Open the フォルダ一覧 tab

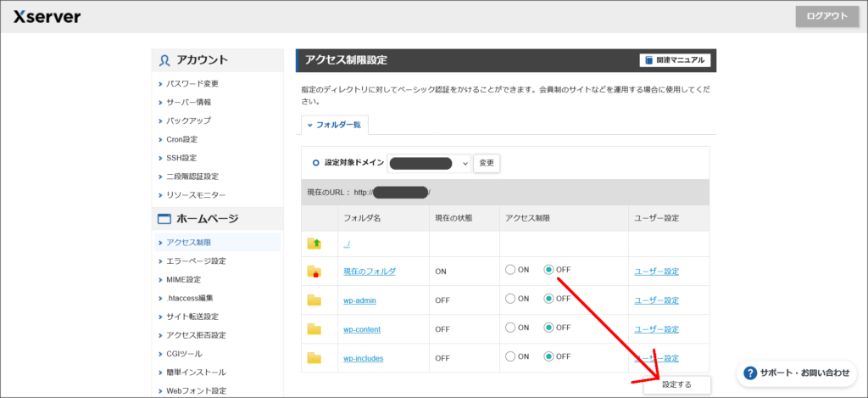pos(334,125)
